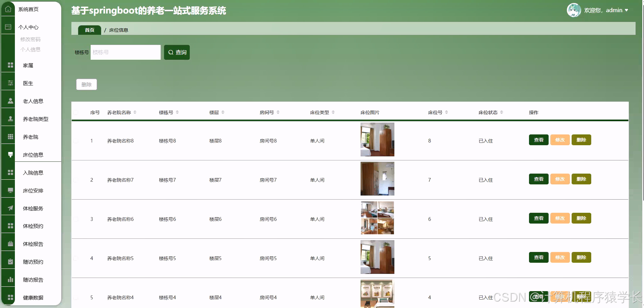Click the paper plane icon beside 体检服务

click(x=10, y=208)
